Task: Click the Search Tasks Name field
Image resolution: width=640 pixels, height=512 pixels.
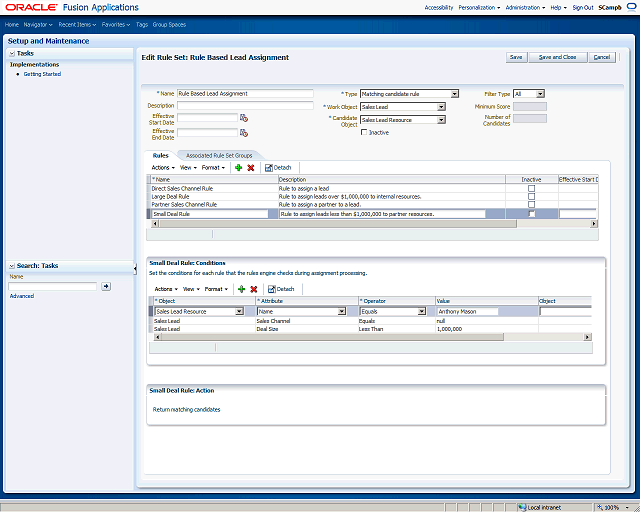Action: point(53,286)
